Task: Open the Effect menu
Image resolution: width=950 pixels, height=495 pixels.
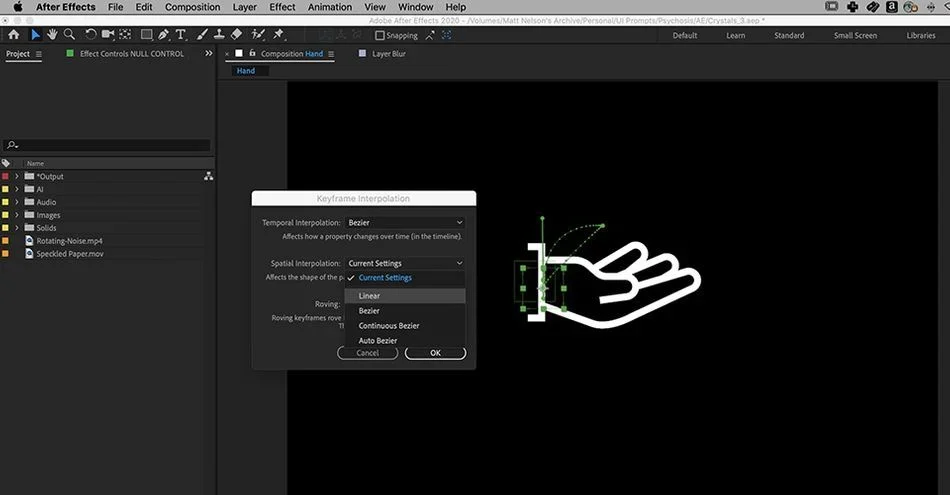Action: 282,7
